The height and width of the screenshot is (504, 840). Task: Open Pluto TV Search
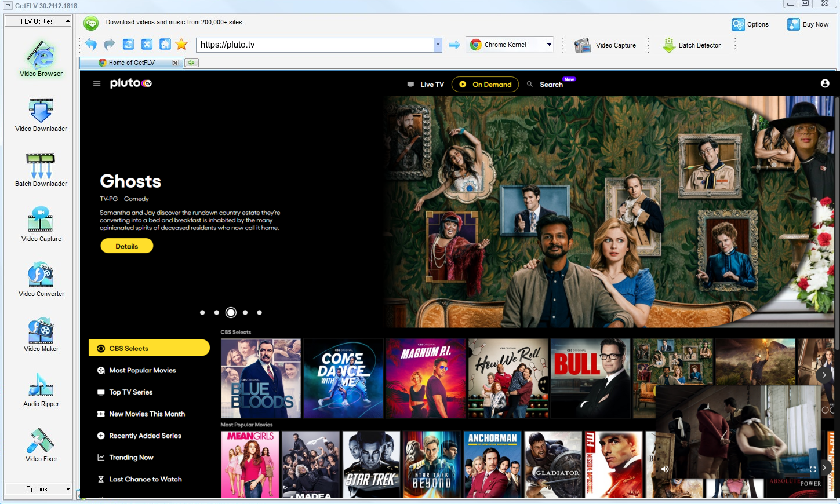[545, 84]
